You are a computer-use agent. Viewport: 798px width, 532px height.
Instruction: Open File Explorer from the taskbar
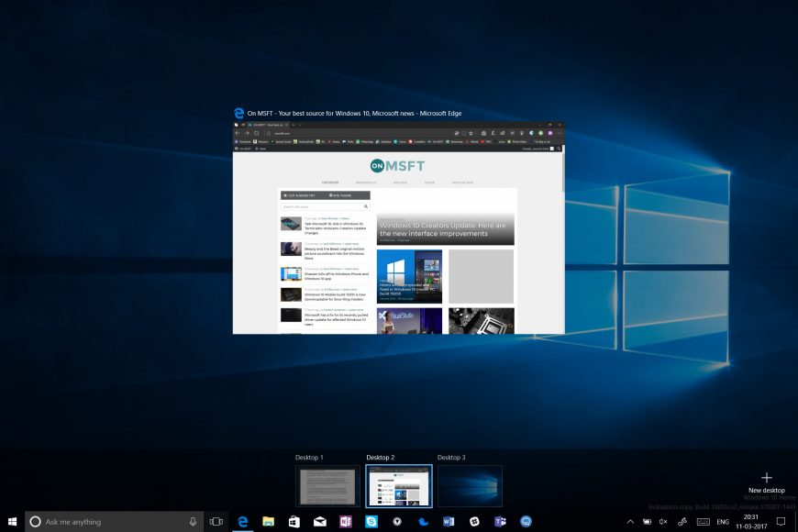(269, 521)
